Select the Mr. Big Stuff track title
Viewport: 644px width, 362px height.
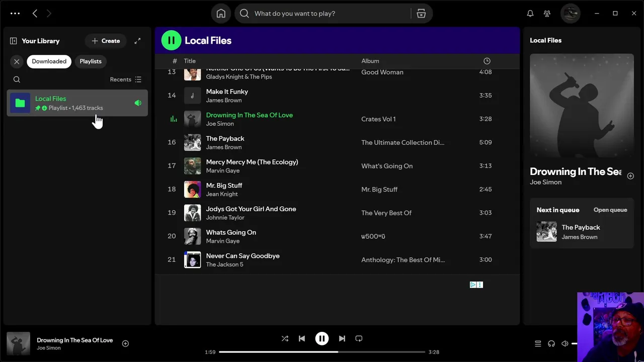[224, 186]
